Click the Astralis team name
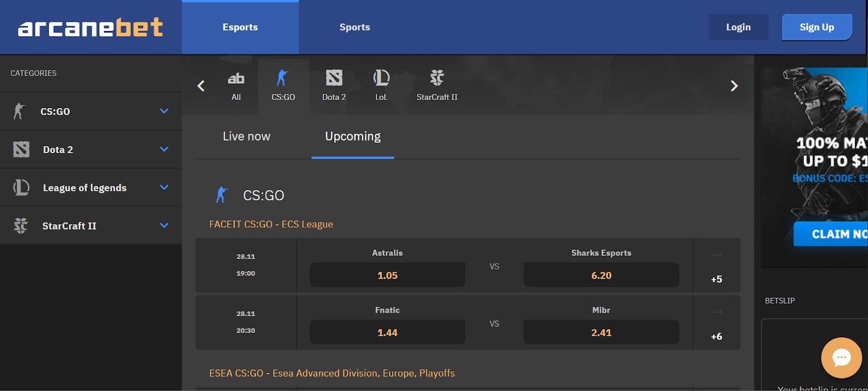 [387, 253]
